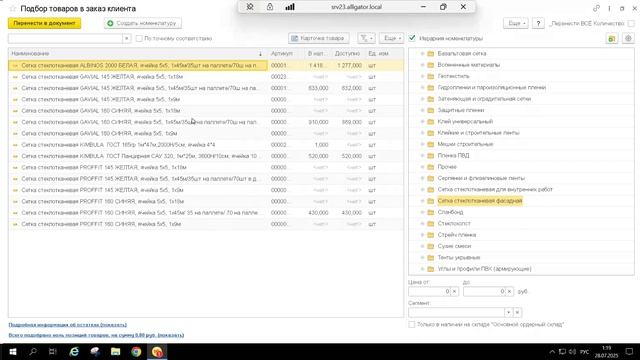The image size is (640, 360).
Task: Toggle 'Перенести ВСЕ Количество' checkbox
Action: point(631,24)
